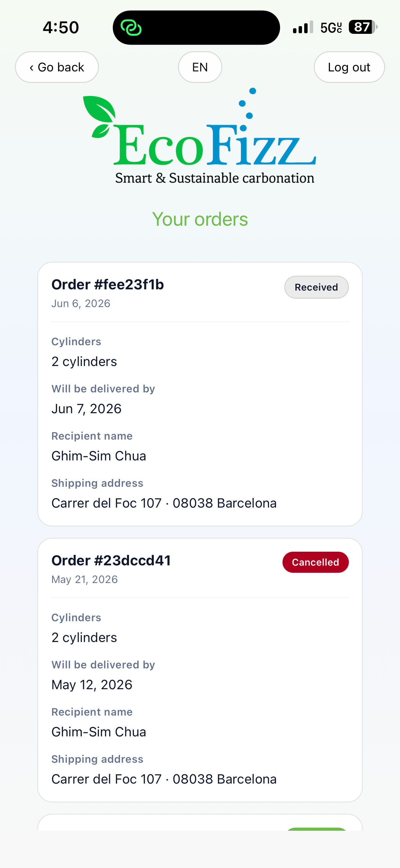400x868 pixels.
Task: Tap the green link icon in Dynamic Island
Action: 131,28
